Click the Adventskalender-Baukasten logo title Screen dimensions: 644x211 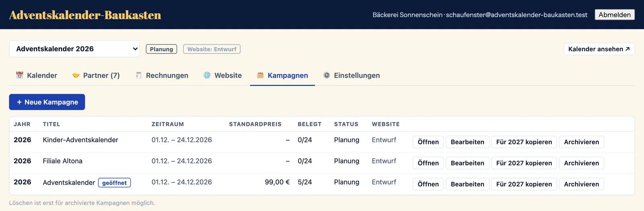click(85, 15)
